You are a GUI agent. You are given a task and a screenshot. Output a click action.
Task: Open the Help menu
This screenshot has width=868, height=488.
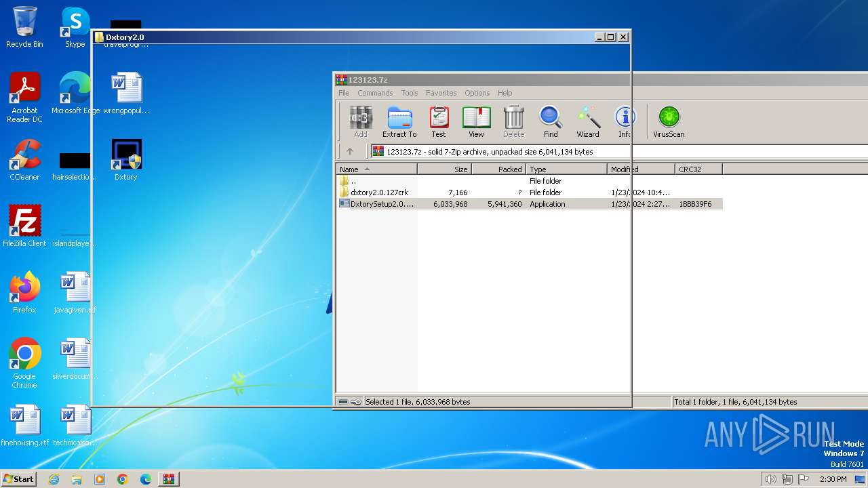tap(505, 93)
